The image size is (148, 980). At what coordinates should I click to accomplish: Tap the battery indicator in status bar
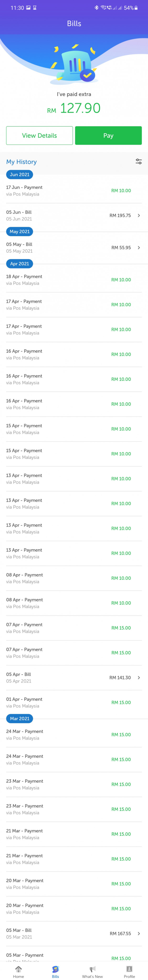(x=136, y=8)
